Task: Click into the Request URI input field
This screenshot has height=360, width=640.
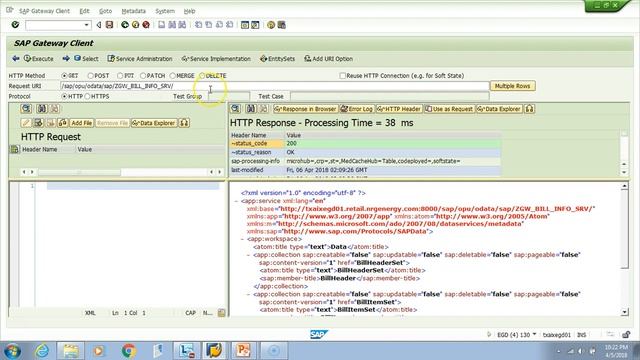Action: [x=274, y=86]
